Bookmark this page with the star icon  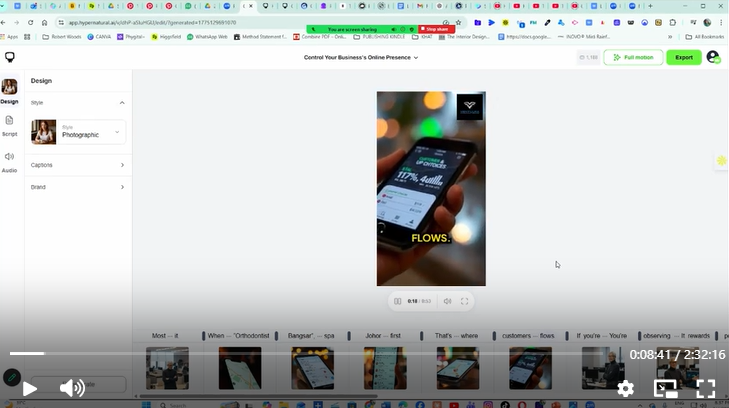coord(458,22)
